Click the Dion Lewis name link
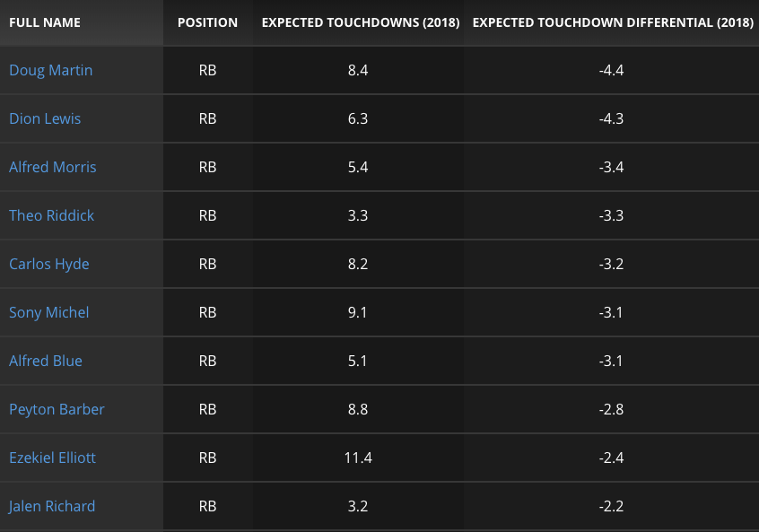The image size is (759, 532). point(45,118)
